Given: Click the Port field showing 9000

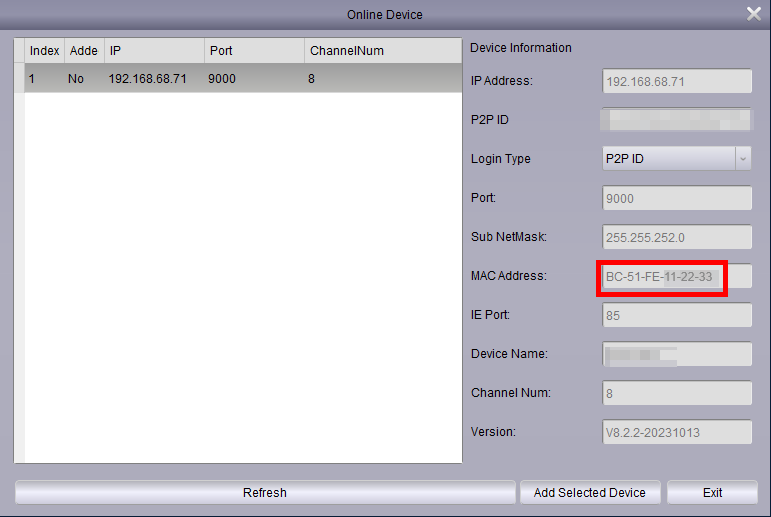Looking at the screenshot, I should tap(677, 198).
